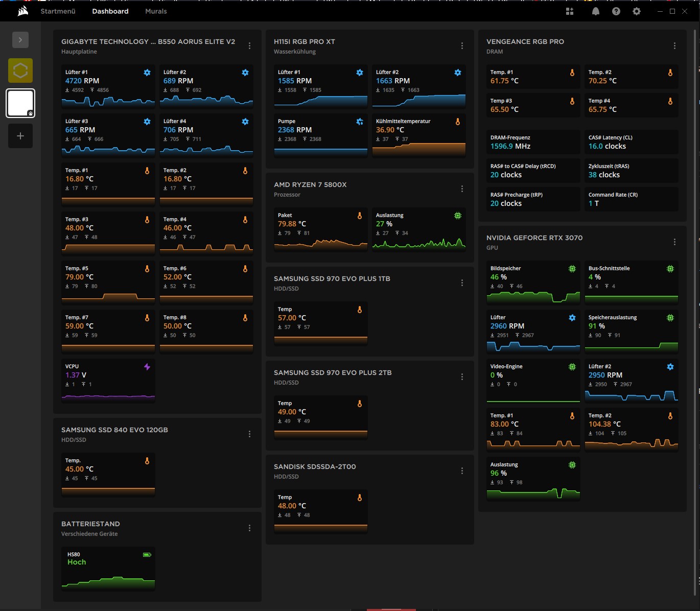
Task: Click the Corsair sail logo
Action: tap(22, 11)
